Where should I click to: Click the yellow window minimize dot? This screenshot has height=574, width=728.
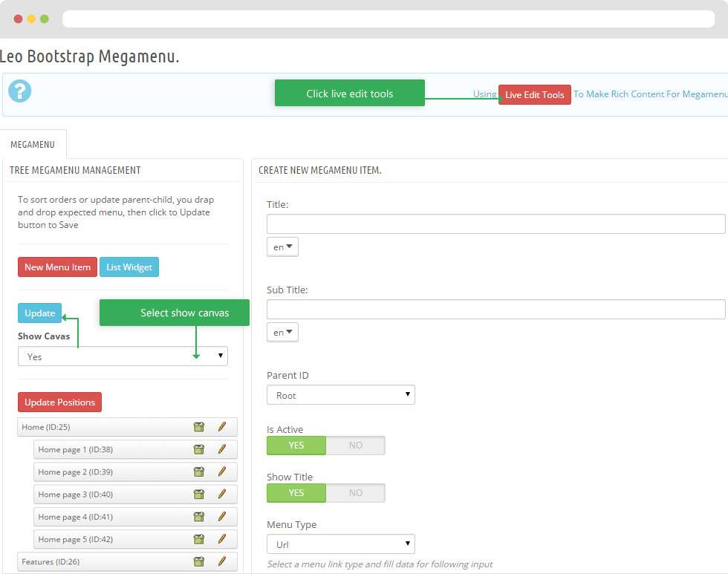click(x=31, y=19)
